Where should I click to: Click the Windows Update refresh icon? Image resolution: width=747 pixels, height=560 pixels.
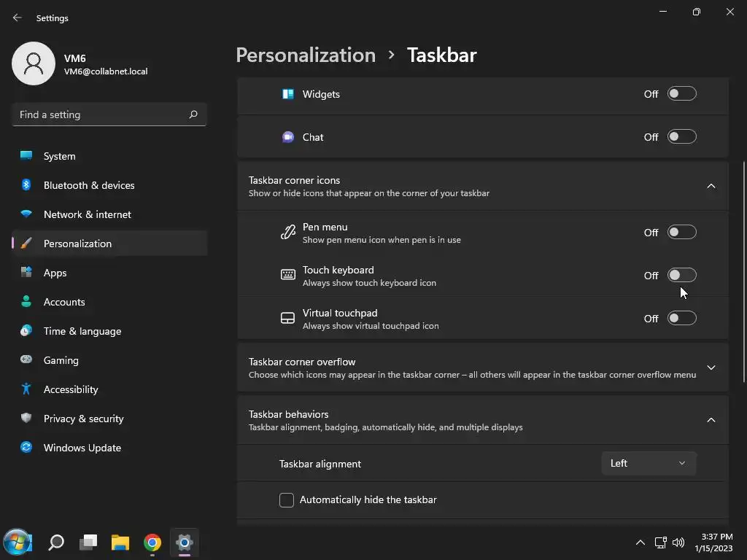pyautogui.click(x=26, y=447)
